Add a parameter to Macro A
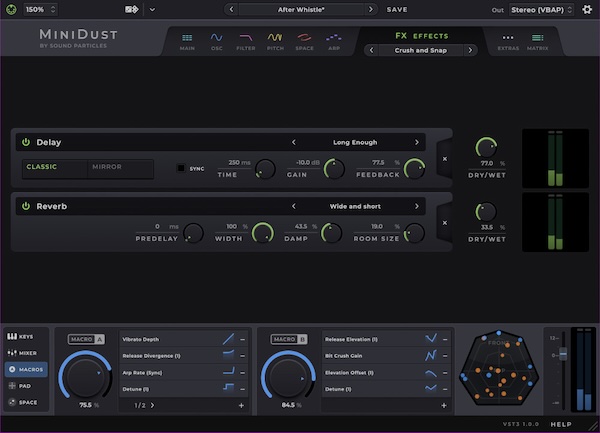Viewport: 600px width, 433px height. click(241, 405)
